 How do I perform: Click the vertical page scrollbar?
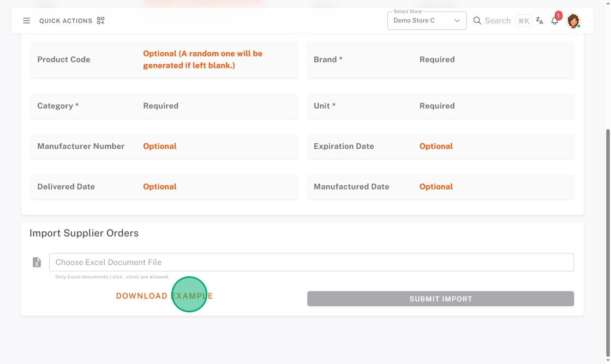pyautogui.click(x=608, y=218)
